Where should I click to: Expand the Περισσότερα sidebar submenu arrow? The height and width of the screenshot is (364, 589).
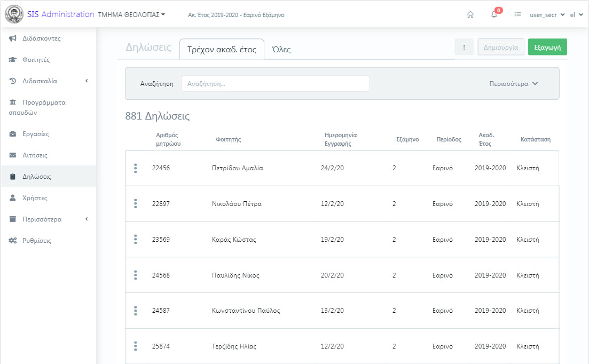(x=87, y=219)
